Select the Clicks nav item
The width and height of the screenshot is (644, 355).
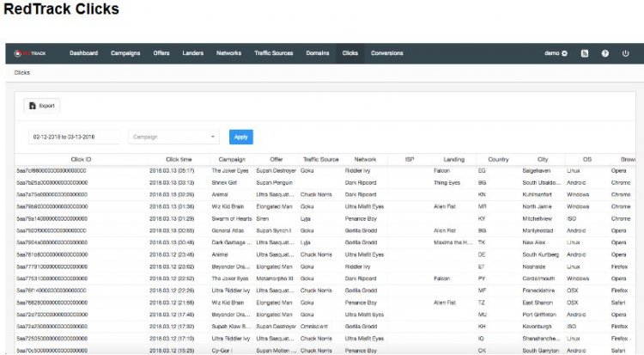(350, 53)
